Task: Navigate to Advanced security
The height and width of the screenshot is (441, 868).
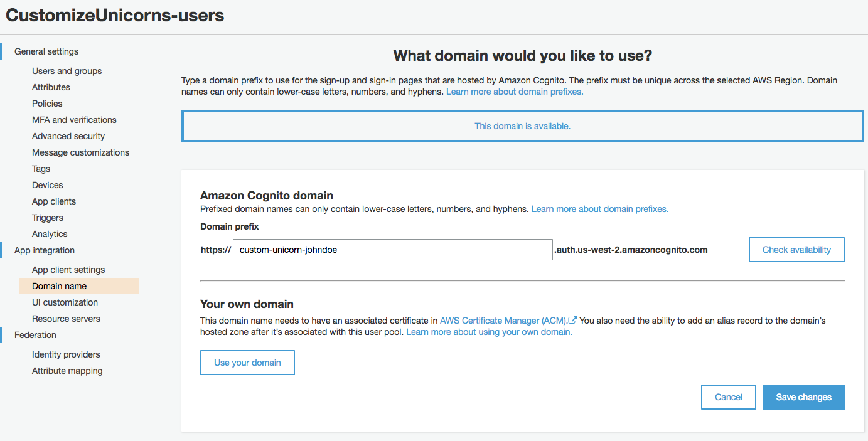Action: 68,136
